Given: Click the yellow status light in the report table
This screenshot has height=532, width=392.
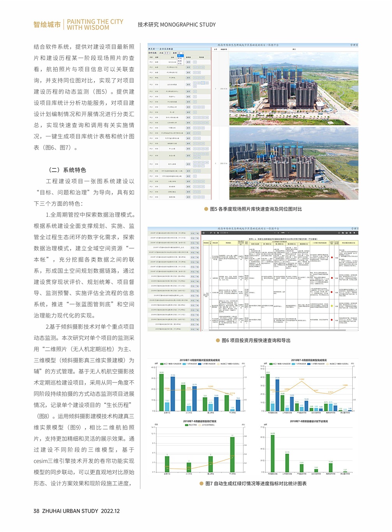Looking at the screenshot, I should pyautogui.click(x=332, y=306).
